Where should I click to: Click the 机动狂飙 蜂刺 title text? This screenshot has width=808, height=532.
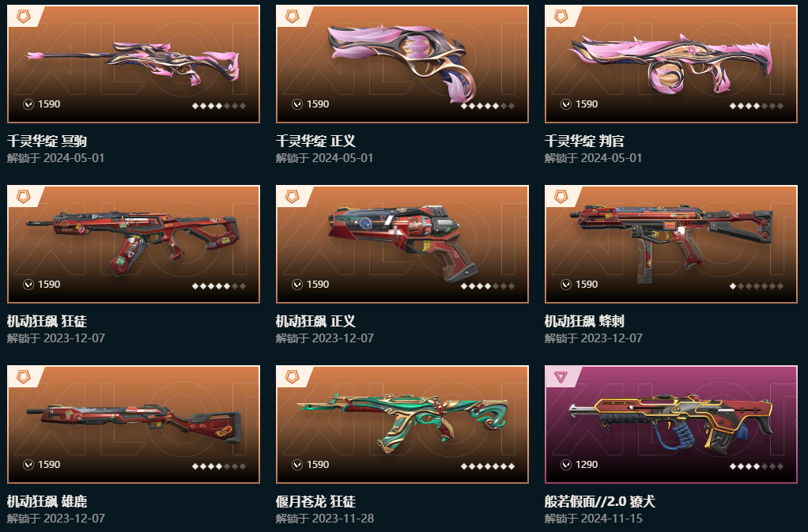coord(584,322)
